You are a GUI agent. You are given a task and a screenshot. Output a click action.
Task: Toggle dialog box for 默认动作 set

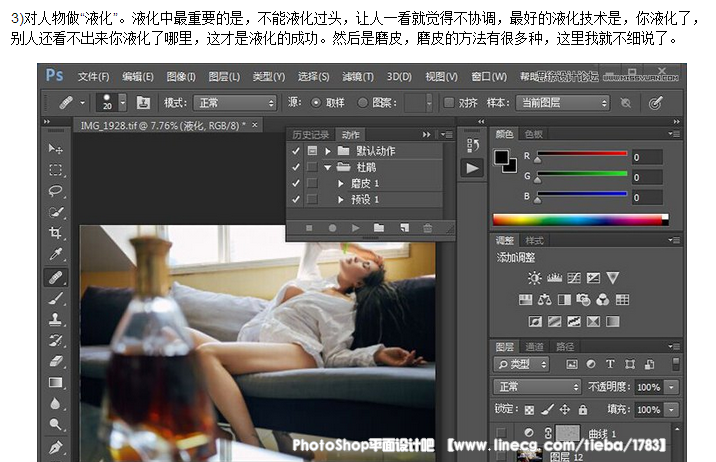point(312,151)
